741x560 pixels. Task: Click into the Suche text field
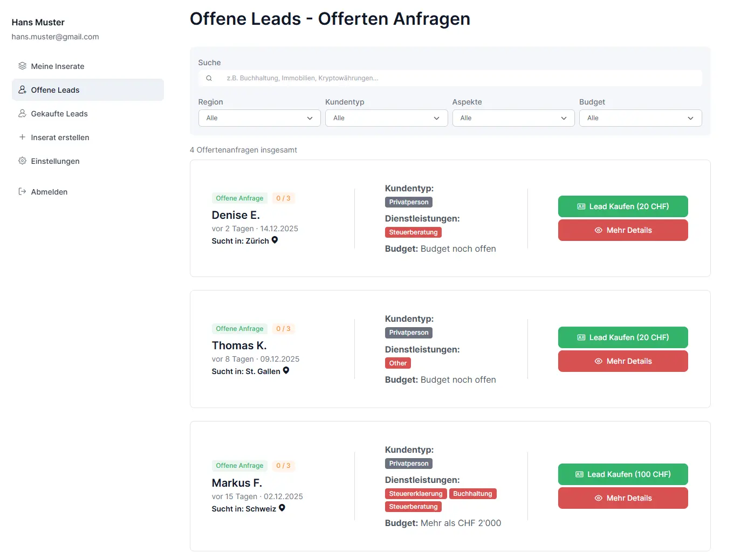click(458, 78)
